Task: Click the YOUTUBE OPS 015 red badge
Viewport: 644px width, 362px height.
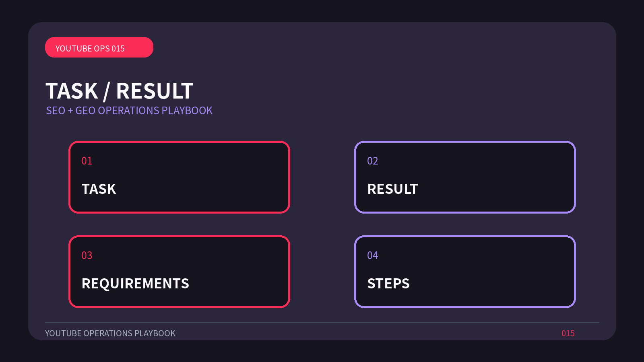Action: (x=99, y=47)
